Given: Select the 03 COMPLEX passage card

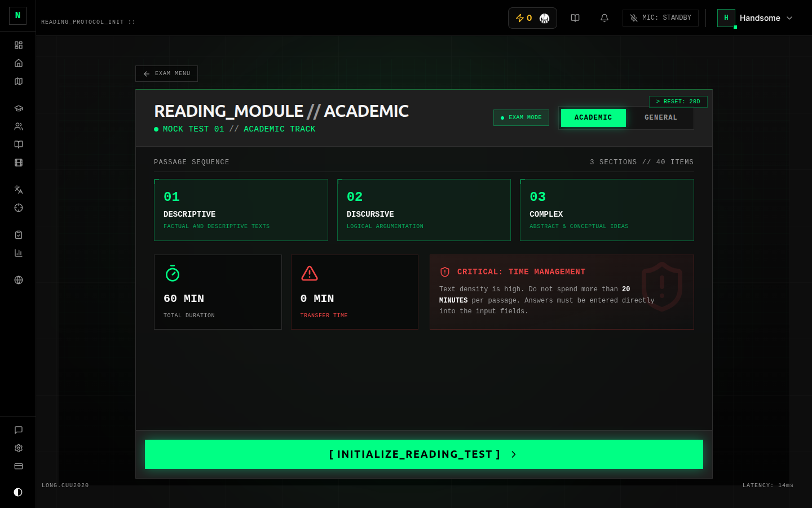Looking at the screenshot, I should 607,210.
